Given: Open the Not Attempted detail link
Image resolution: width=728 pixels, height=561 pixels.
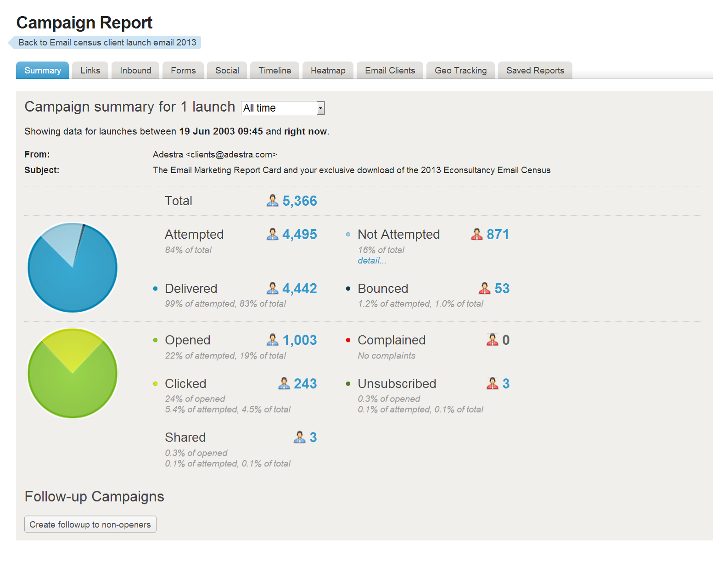Looking at the screenshot, I should click(x=372, y=261).
